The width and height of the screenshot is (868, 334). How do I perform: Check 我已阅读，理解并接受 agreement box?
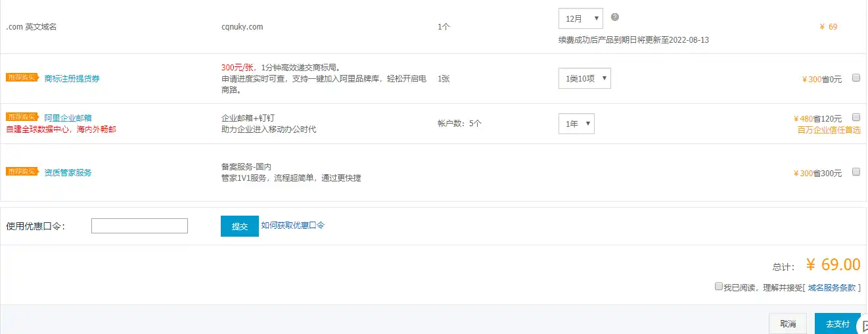[719, 287]
